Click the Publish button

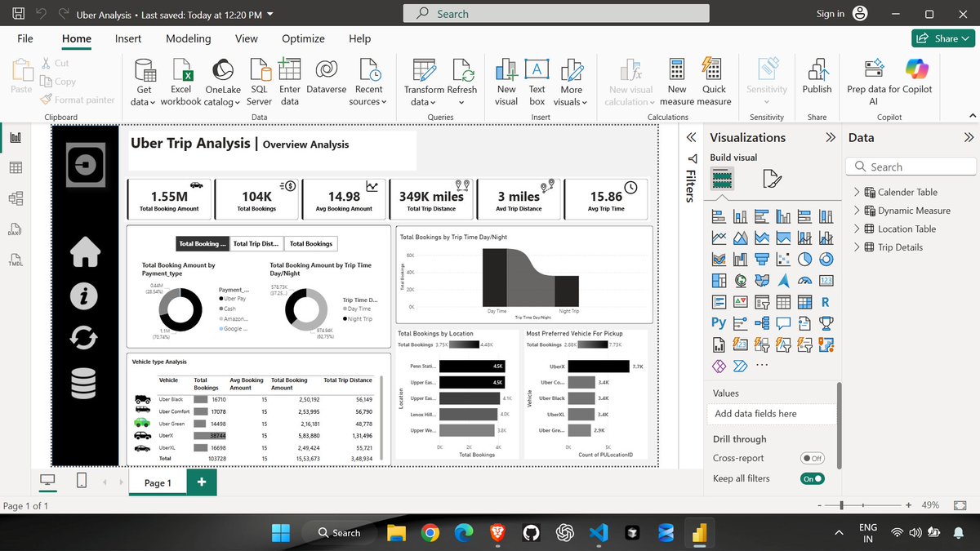click(x=817, y=78)
